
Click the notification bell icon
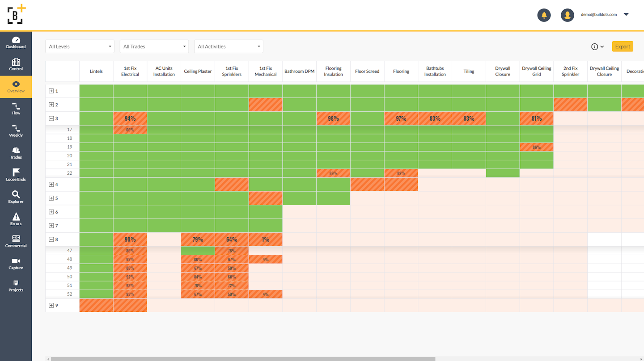544,15
